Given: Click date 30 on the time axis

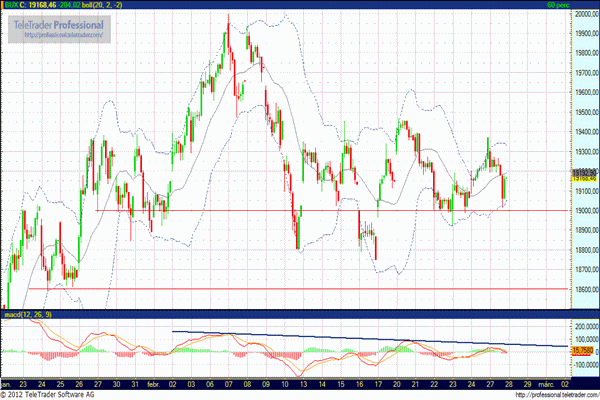Looking at the screenshot, I should coord(116,384).
